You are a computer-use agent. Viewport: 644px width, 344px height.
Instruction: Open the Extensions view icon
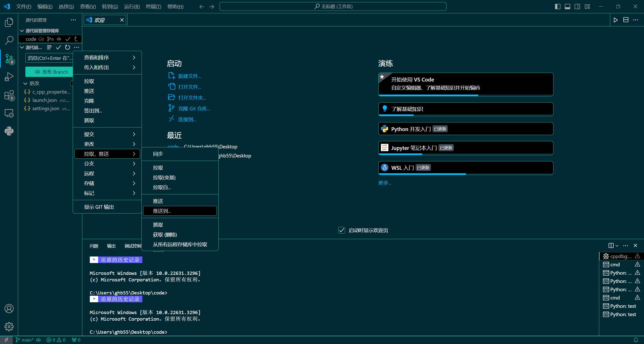point(9,95)
